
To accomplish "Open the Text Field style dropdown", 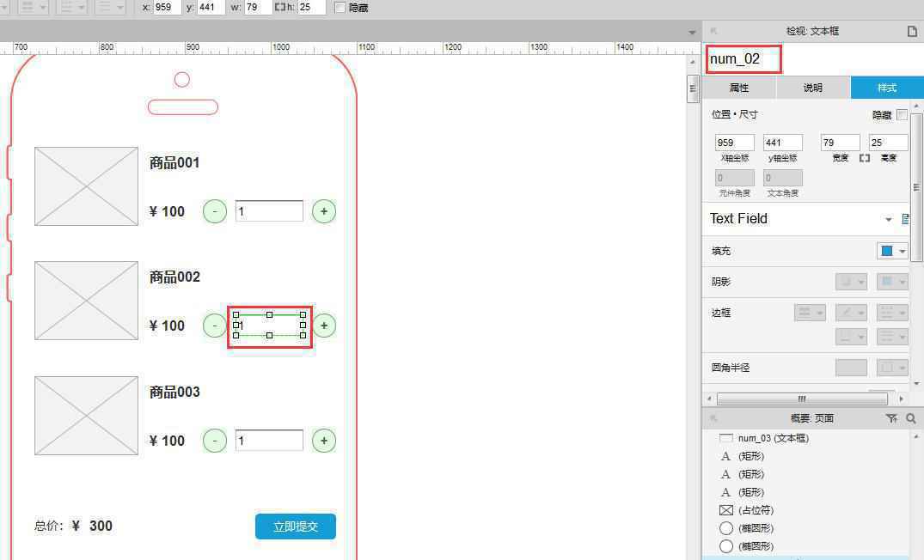I will 889,220.
